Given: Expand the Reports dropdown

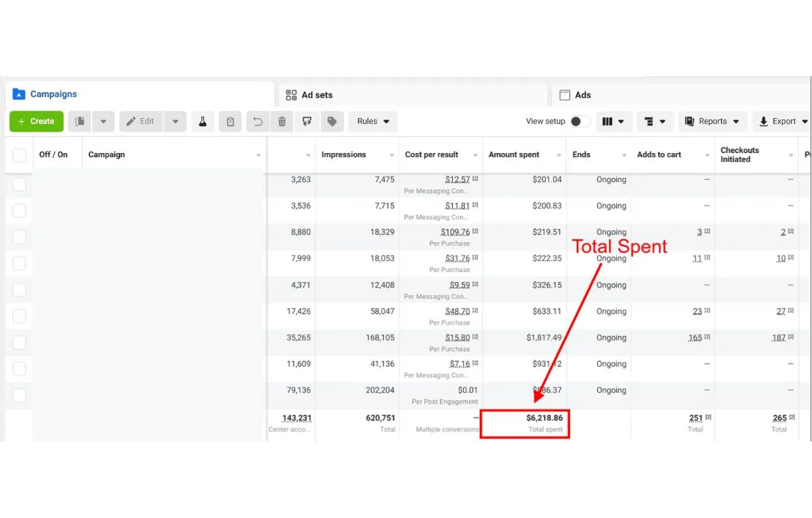Looking at the screenshot, I should coord(712,121).
